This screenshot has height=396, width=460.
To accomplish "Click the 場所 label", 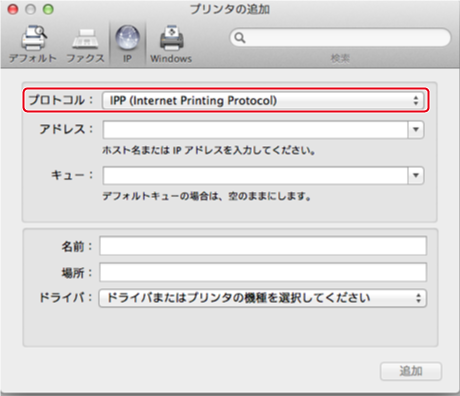I will [x=77, y=273].
